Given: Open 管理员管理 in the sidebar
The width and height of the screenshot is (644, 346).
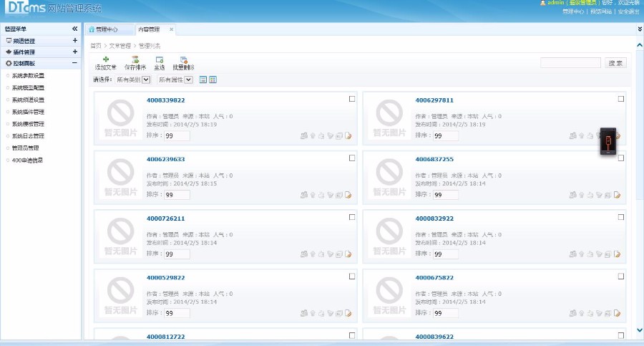Looking at the screenshot, I should (25, 148).
